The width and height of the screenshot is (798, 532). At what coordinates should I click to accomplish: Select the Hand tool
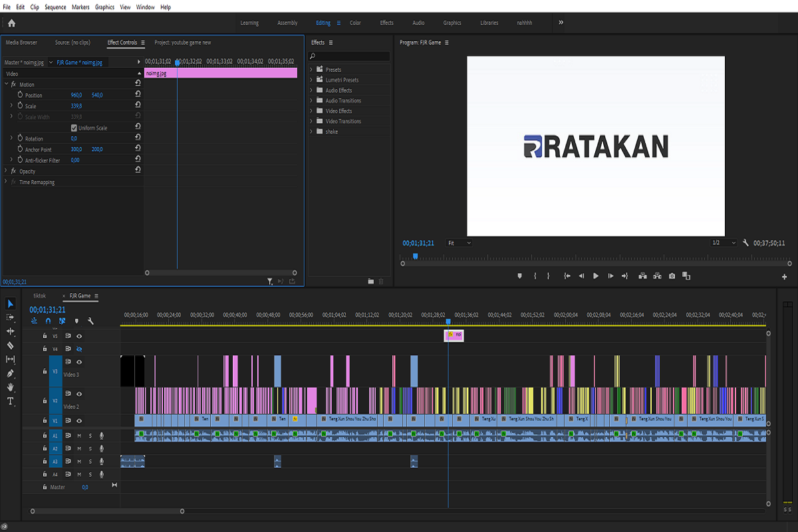(11, 387)
